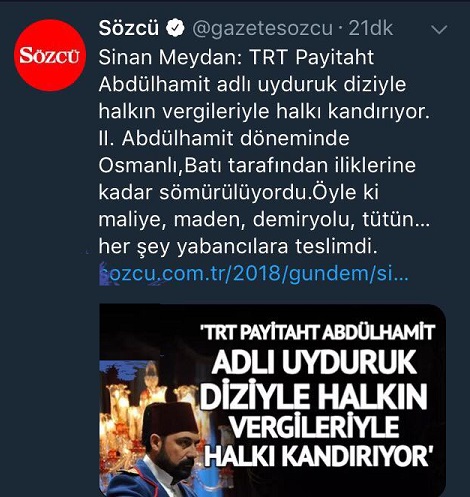The height and width of the screenshot is (497, 470).
Task: Click the 'Osmanlı,Batı tarafından iliklerine' line
Action: point(257,165)
